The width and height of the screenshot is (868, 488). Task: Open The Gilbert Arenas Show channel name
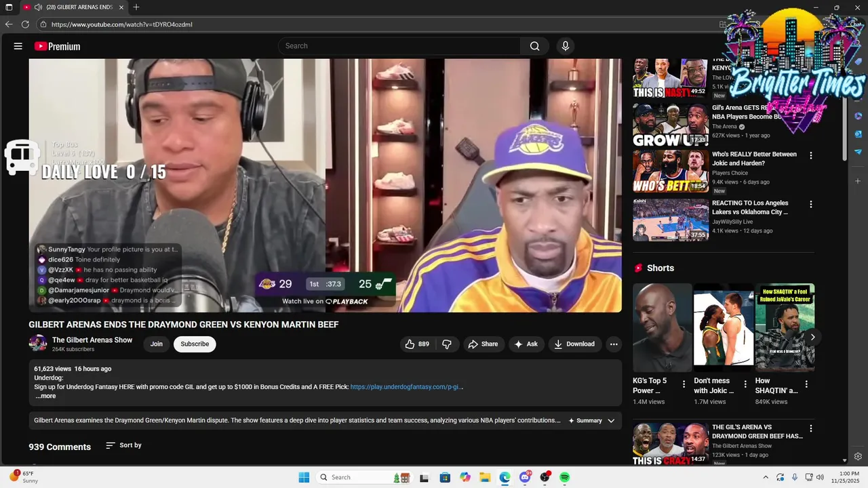(x=92, y=340)
